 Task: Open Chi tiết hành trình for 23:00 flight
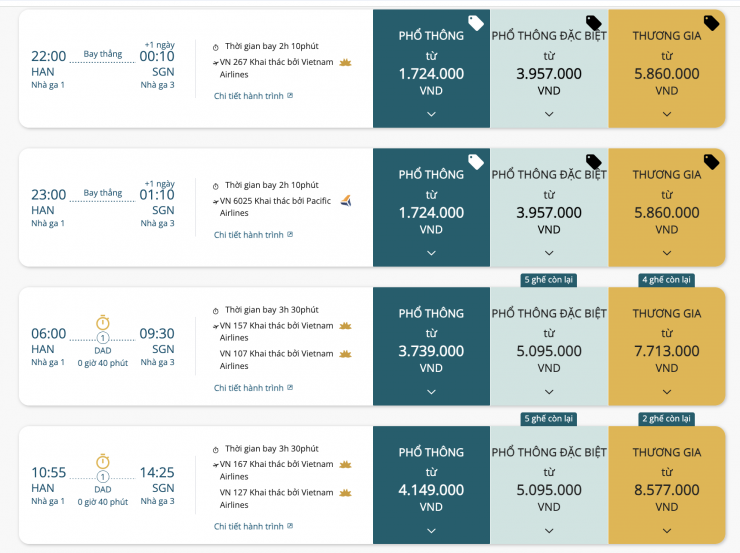[x=253, y=235]
